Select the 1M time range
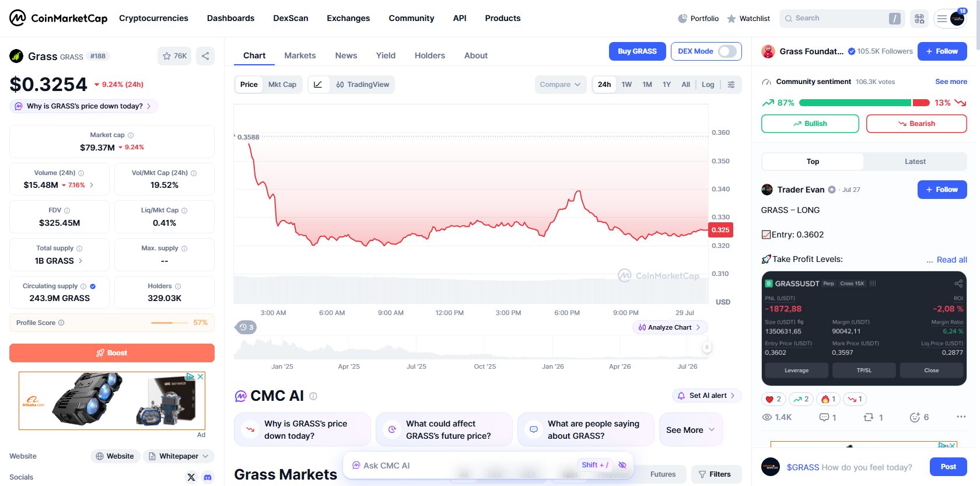This screenshot has height=486, width=980. (647, 85)
